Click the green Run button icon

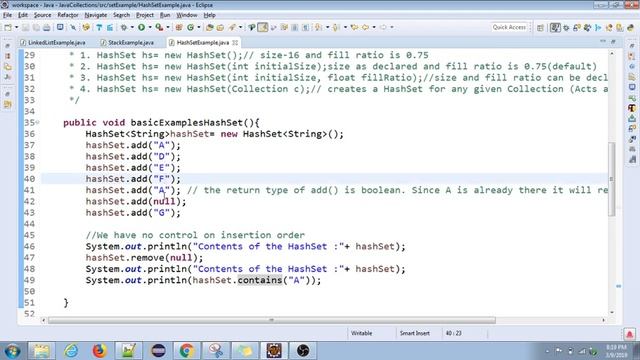141,27
